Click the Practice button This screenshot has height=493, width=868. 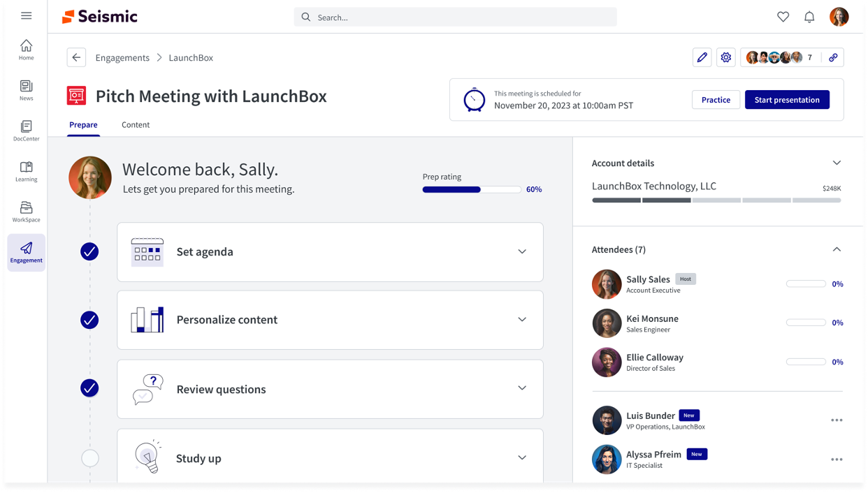[x=716, y=100]
